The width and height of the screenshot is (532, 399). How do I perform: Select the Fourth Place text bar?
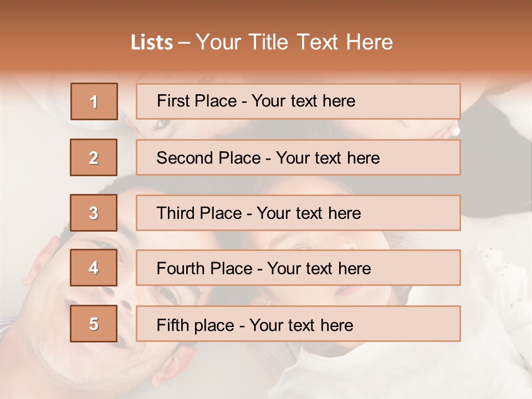[x=298, y=268]
